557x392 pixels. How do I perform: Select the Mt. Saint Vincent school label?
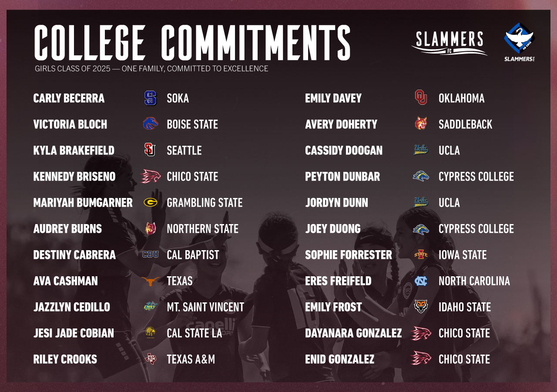[205, 307]
